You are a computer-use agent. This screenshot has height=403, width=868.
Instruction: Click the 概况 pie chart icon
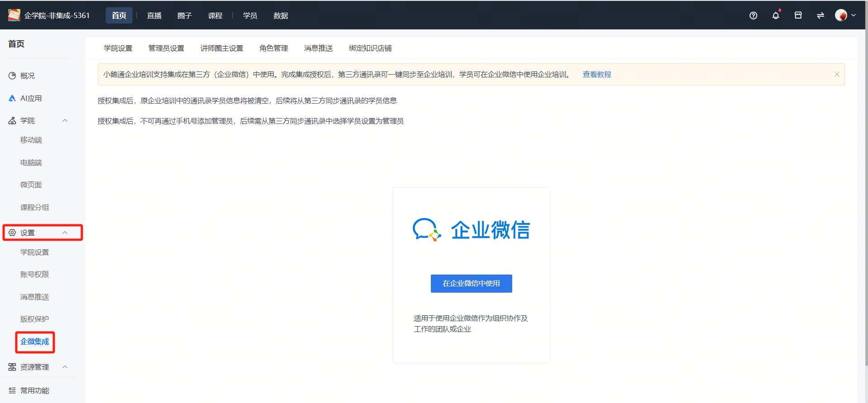(x=12, y=76)
